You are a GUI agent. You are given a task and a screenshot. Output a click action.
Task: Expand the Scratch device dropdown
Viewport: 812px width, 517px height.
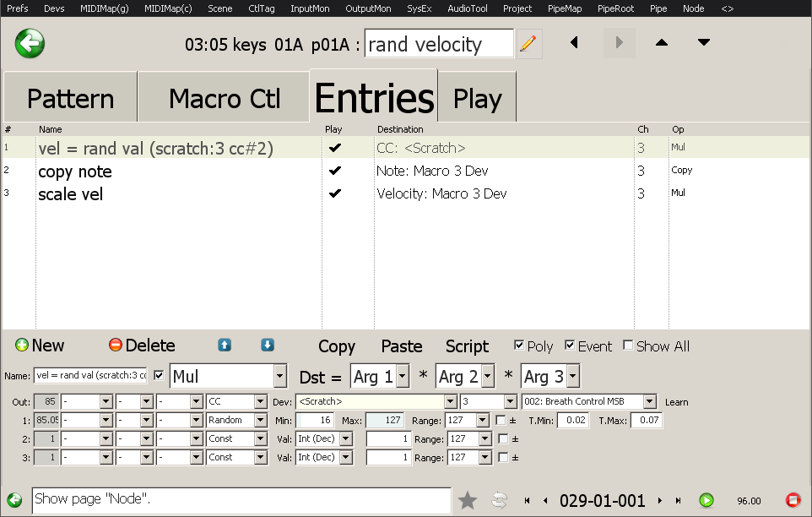[x=451, y=402]
